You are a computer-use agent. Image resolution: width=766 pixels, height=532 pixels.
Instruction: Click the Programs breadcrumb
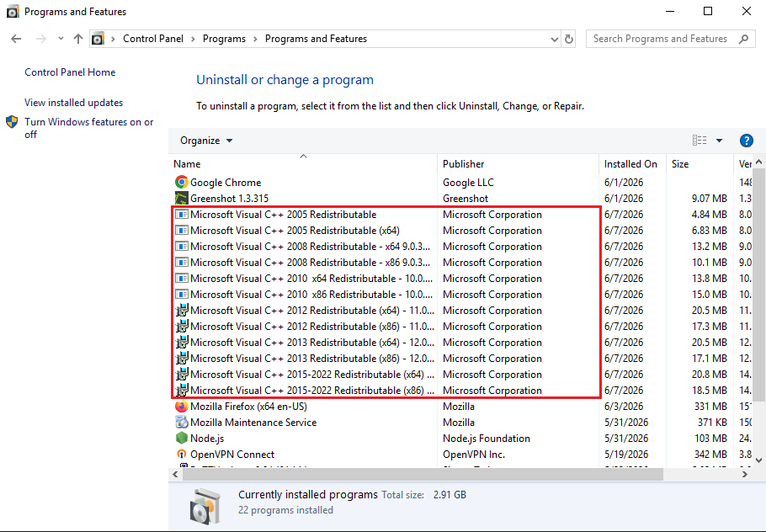point(224,39)
